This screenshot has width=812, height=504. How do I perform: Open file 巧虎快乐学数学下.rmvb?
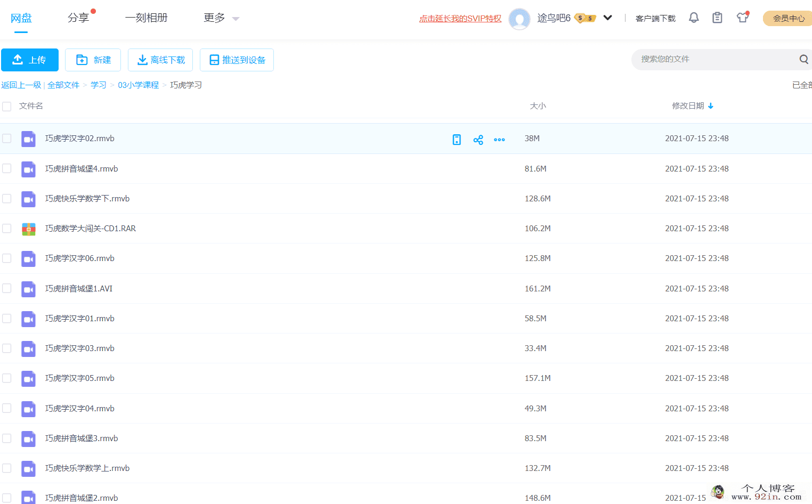point(87,199)
